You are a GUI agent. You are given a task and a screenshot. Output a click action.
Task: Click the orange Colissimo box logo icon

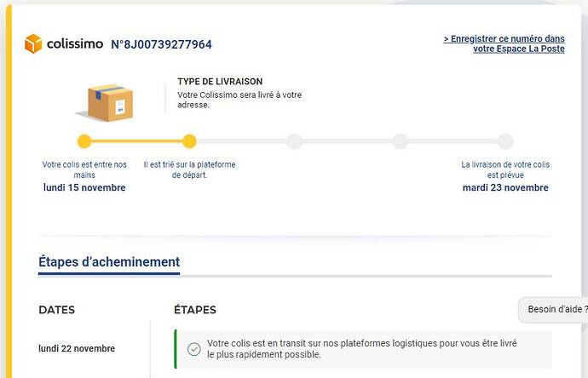(33, 43)
